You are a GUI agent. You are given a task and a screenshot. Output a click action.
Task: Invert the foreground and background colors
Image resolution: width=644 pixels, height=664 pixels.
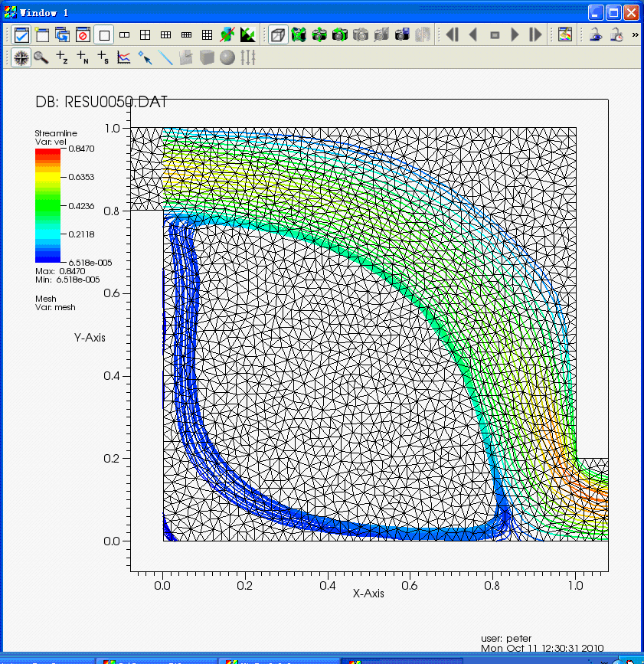point(247,34)
